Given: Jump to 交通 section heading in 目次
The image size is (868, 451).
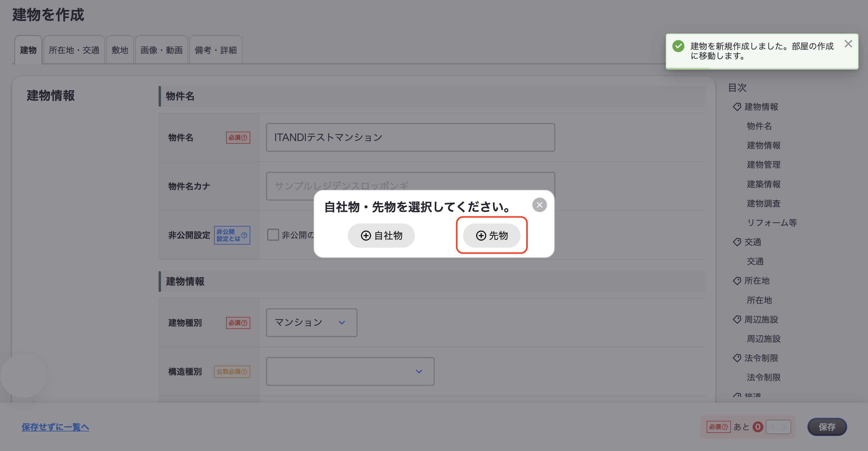Looking at the screenshot, I should (753, 242).
